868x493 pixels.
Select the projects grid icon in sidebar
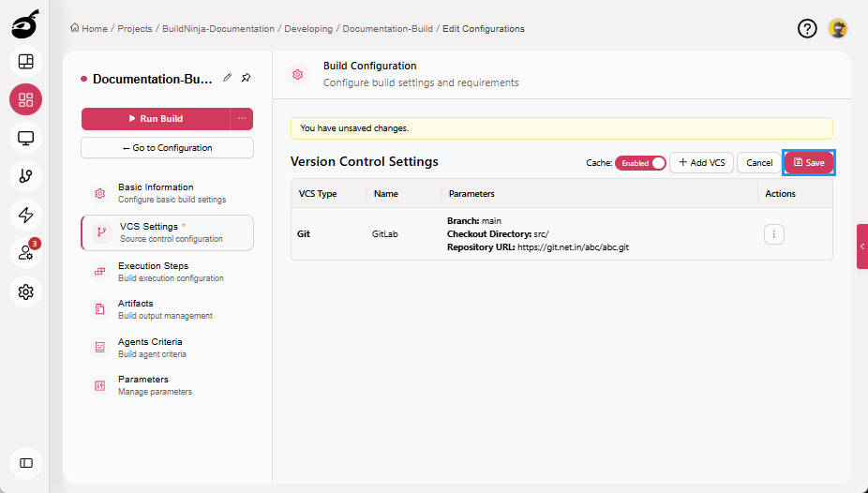(x=25, y=99)
